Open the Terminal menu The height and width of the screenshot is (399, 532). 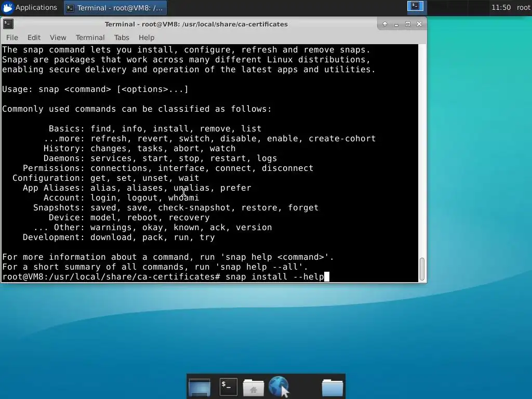pos(90,37)
